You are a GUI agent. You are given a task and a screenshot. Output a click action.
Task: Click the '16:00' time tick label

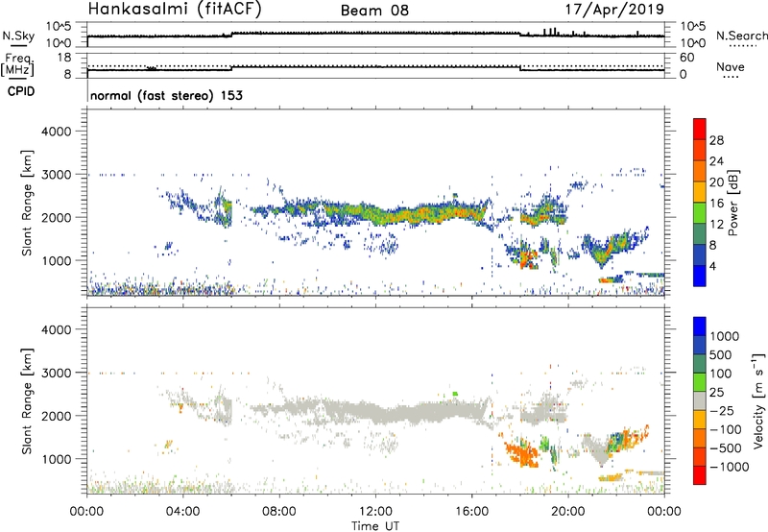coord(471,512)
